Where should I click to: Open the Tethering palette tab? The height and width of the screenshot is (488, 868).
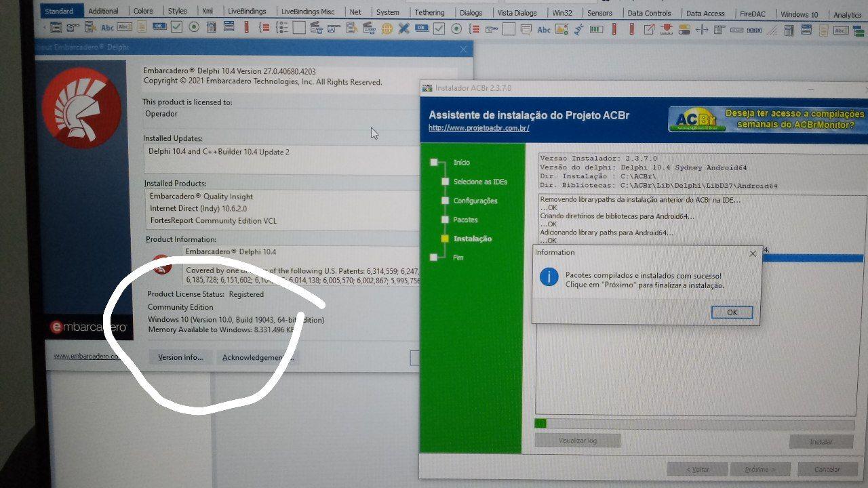[x=430, y=12]
